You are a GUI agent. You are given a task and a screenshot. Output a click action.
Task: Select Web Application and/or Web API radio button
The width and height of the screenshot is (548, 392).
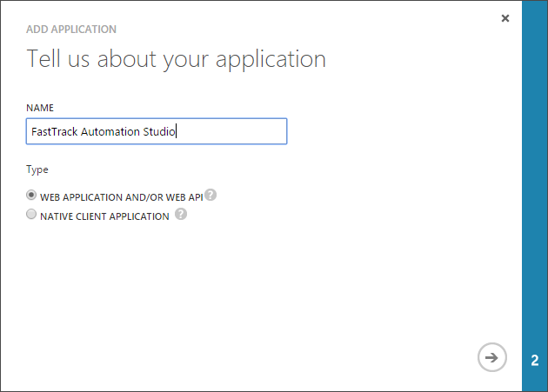click(x=31, y=195)
